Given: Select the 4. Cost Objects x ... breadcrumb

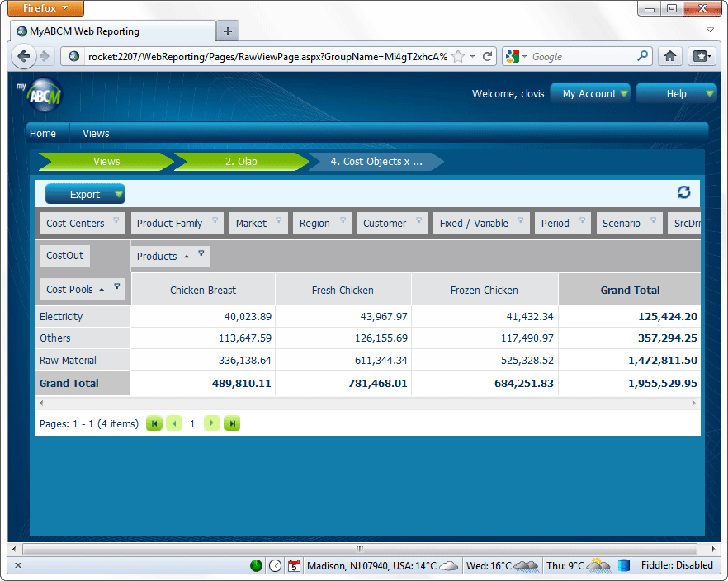Looking at the screenshot, I should tap(376, 162).
